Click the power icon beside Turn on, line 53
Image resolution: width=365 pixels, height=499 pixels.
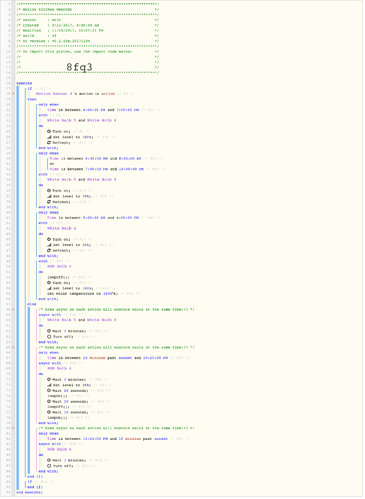(x=49, y=283)
